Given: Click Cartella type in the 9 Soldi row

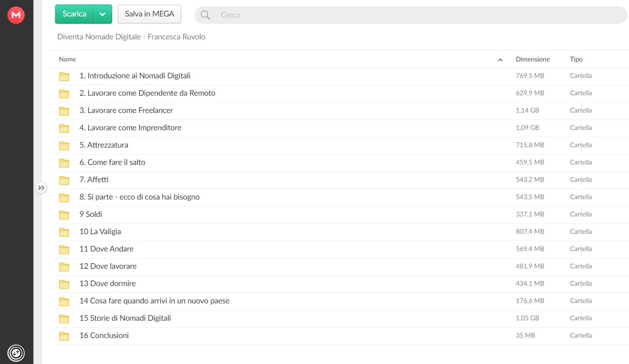Looking at the screenshot, I should pyautogui.click(x=581, y=214).
